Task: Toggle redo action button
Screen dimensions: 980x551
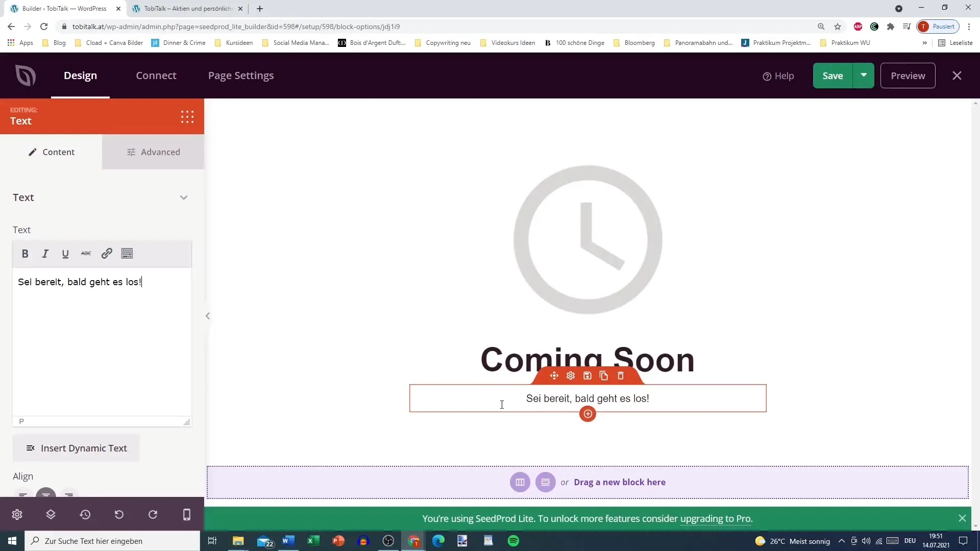Action: pyautogui.click(x=153, y=515)
